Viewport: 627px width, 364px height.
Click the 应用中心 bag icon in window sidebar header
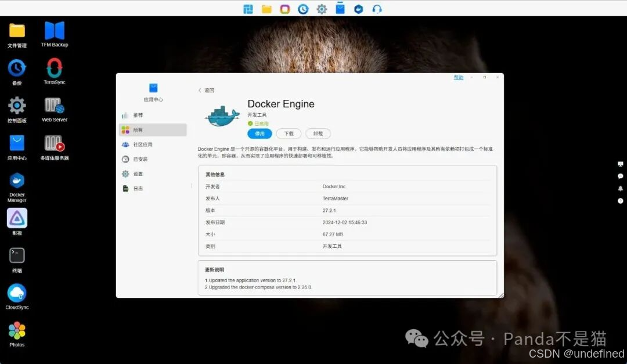point(153,88)
